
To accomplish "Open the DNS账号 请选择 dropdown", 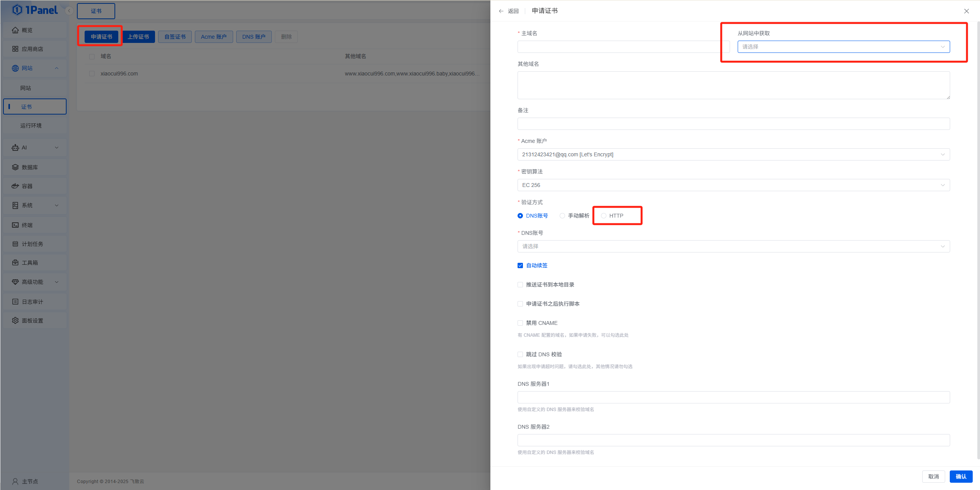I will tap(733, 246).
